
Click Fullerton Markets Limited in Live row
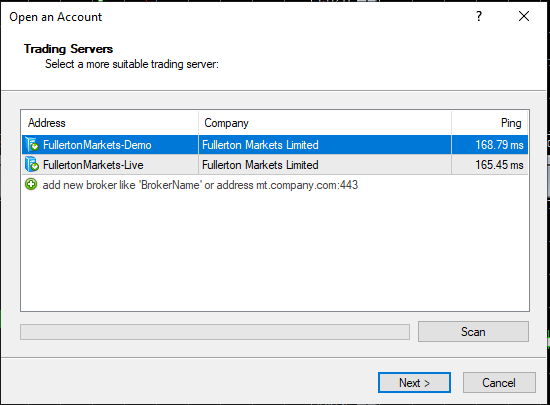coord(260,165)
